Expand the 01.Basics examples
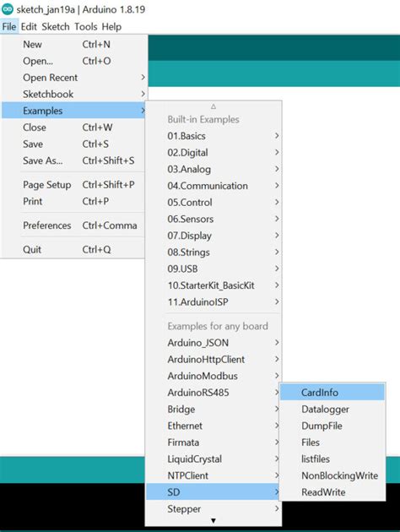 pyautogui.click(x=214, y=136)
